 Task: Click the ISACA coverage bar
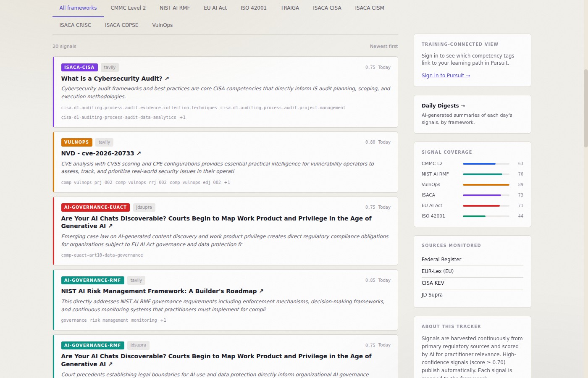486,195
